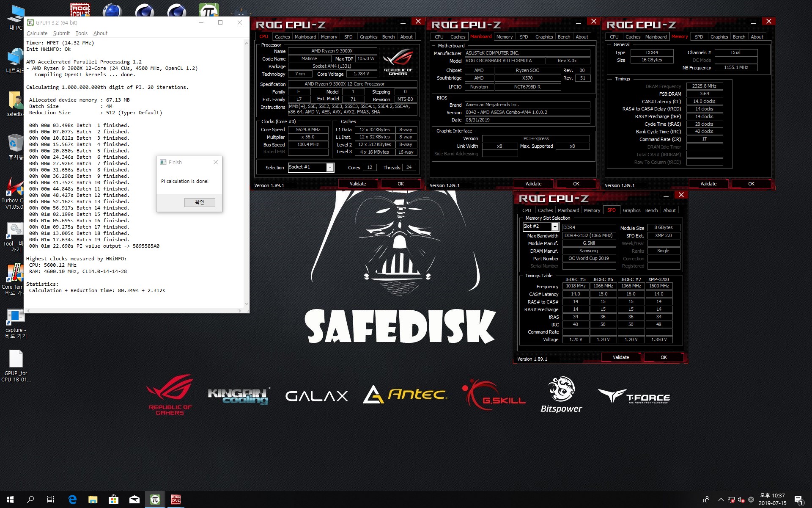Viewport: 812px width, 508px height.
Task: Show hidden system tray icons
Action: pyautogui.click(x=721, y=500)
